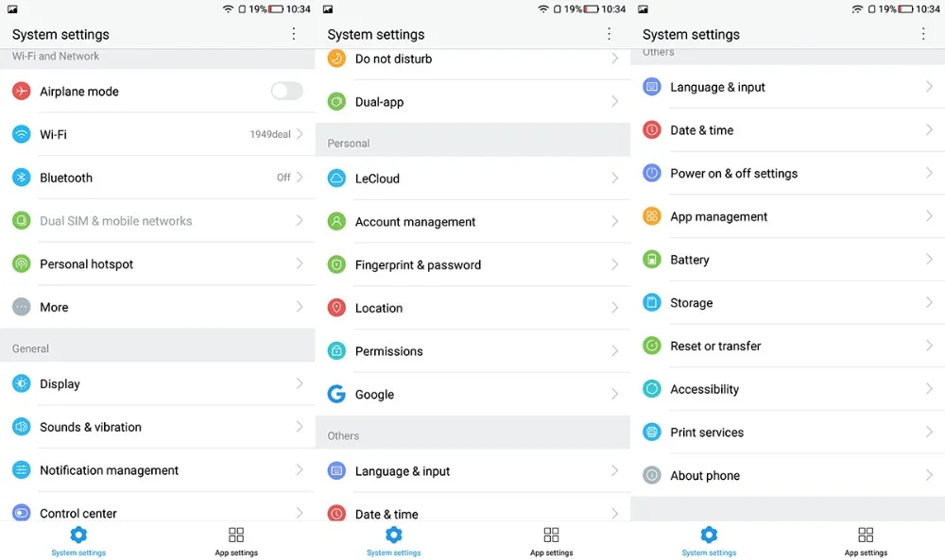Tap the Bluetooth icon
This screenshot has width=945, height=560.
tap(22, 178)
